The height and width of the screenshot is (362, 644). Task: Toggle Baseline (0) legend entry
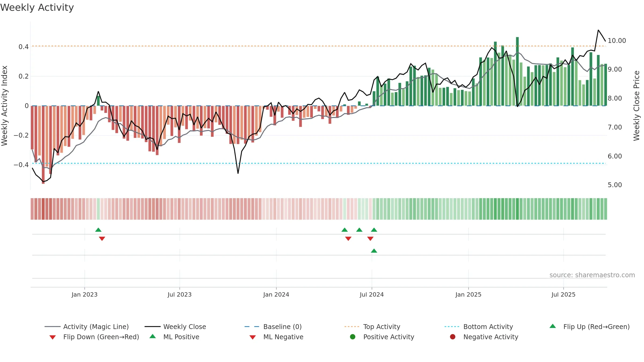273,327
